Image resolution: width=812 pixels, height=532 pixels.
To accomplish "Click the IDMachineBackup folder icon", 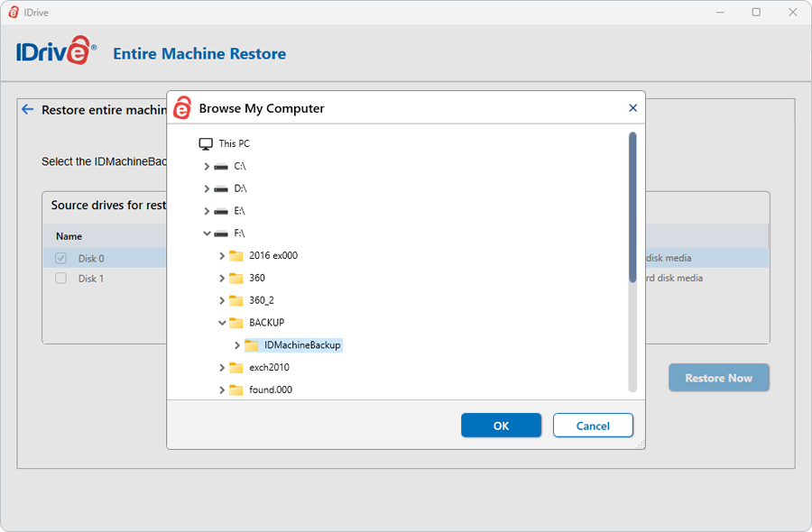I will tap(252, 345).
